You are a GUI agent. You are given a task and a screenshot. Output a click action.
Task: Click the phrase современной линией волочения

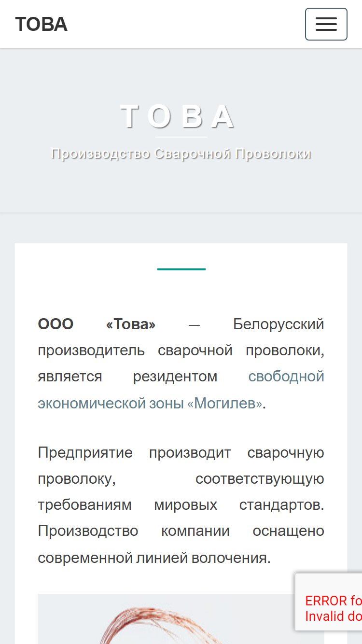pyautogui.click(x=154, y=558)
